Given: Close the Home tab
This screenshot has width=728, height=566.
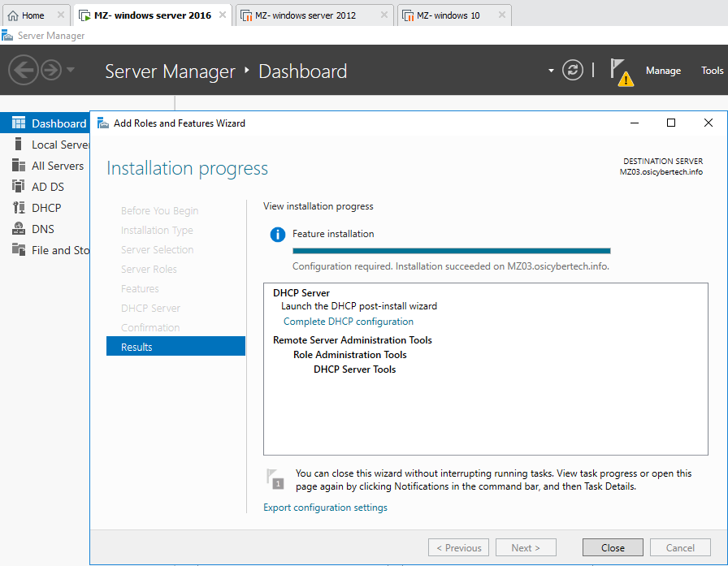Looking at the screenshot, I should [x=61, y=15].
